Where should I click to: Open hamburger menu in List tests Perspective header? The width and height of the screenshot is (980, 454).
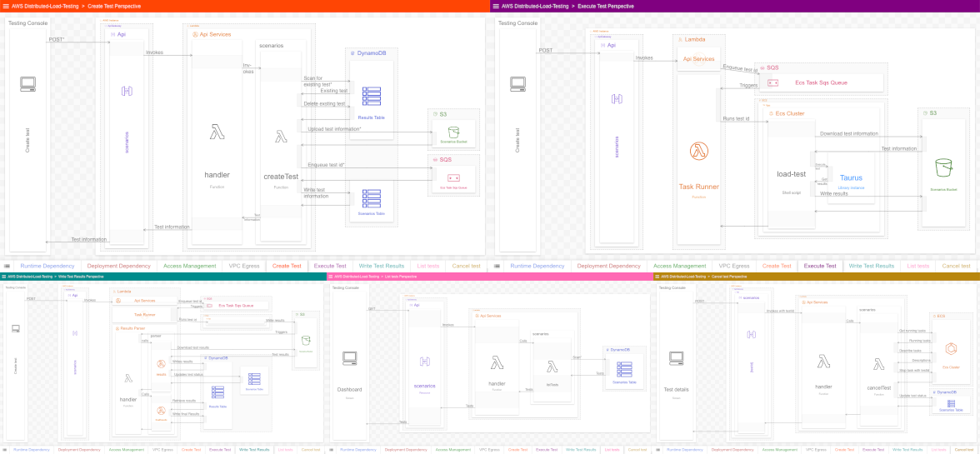point(330,276)
